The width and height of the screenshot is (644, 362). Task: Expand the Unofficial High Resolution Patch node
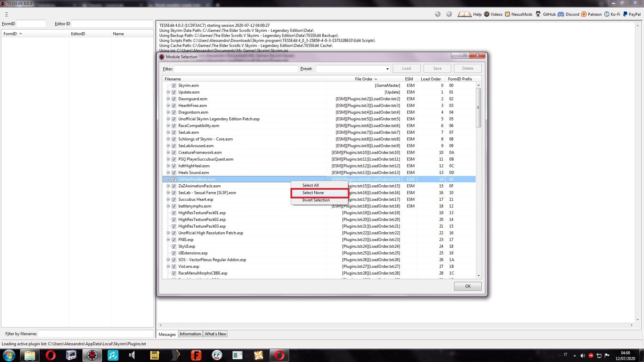click(168, 233)
